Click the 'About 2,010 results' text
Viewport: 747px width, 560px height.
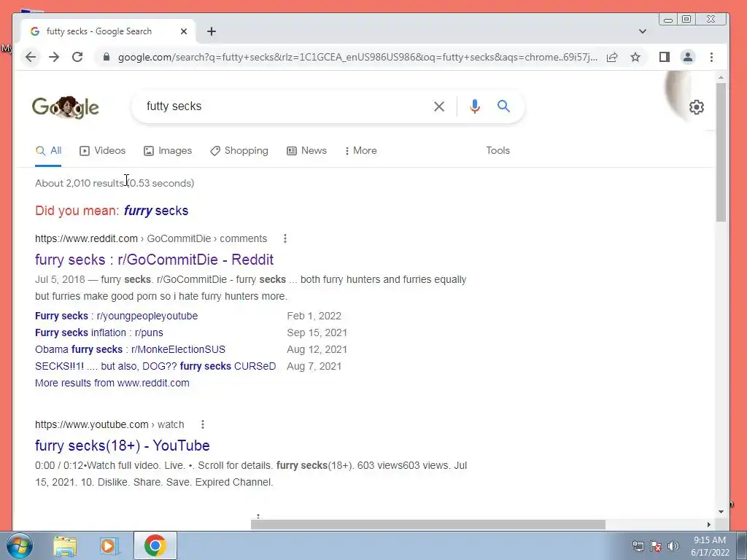79,183
